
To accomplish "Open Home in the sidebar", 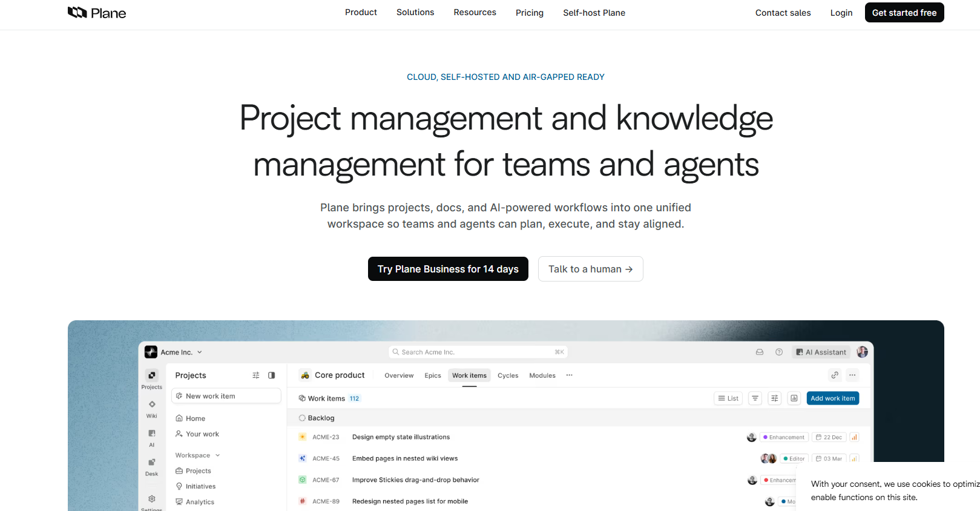I will point(190,418).
